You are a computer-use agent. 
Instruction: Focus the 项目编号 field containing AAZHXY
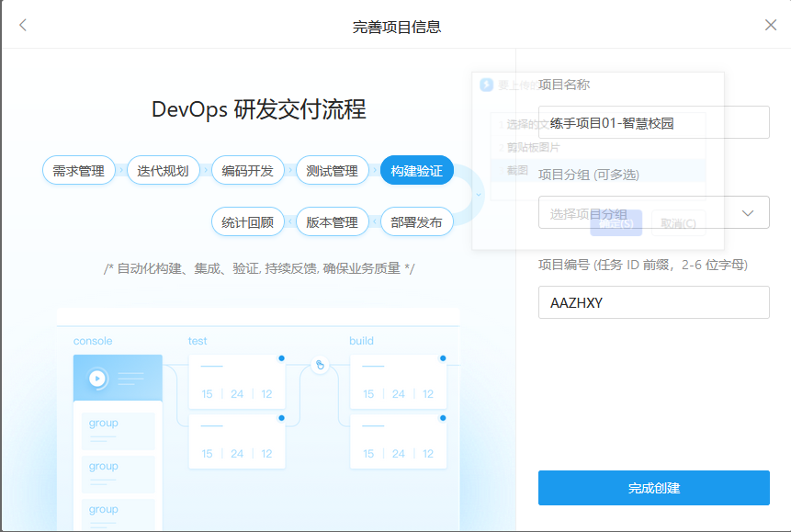click(x=653, y=302)
